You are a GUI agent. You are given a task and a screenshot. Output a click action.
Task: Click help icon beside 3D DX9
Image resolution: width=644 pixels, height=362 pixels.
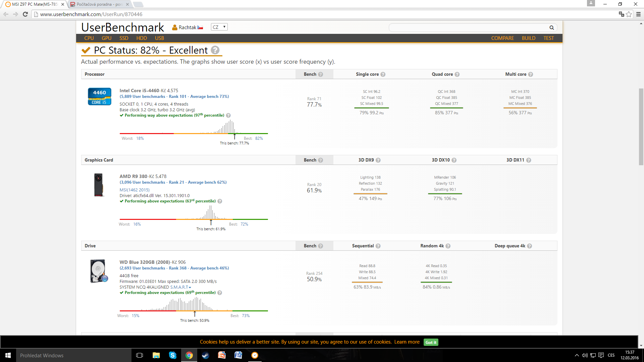[378, 160]
